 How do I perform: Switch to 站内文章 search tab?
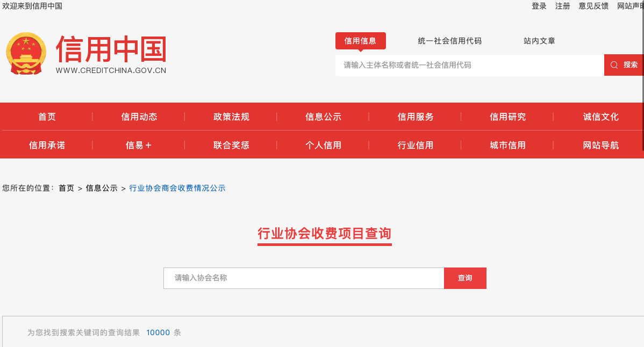pyautogui.click(x=539, y=41)
